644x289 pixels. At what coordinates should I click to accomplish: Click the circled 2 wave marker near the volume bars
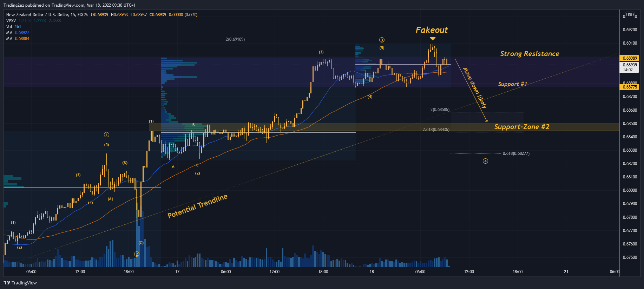[x=137, y=254]
